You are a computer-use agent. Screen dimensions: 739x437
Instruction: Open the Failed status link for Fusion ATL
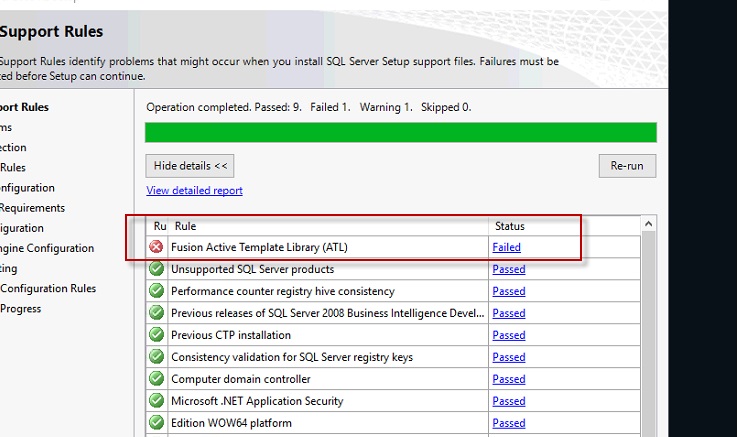507,247
